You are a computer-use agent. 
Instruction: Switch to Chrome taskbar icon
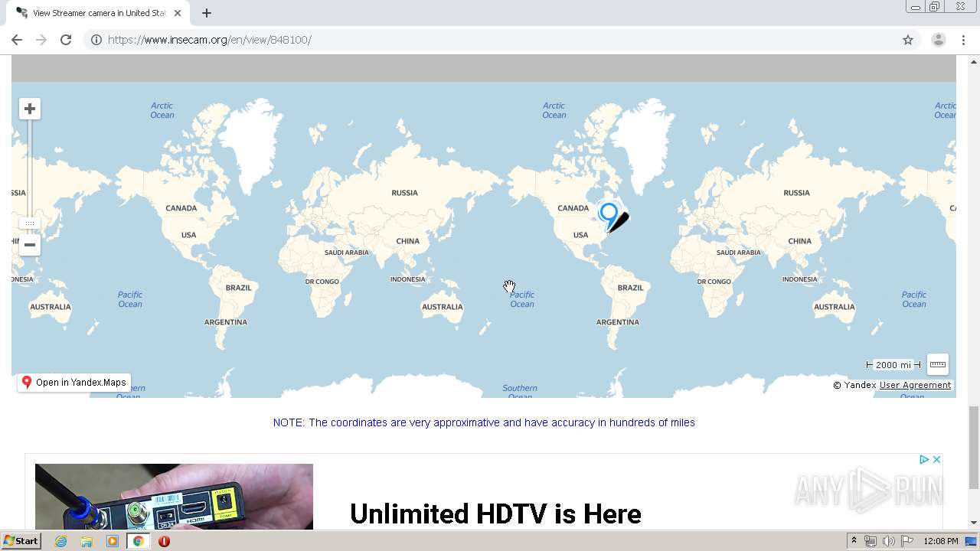(x=139, y=541)
